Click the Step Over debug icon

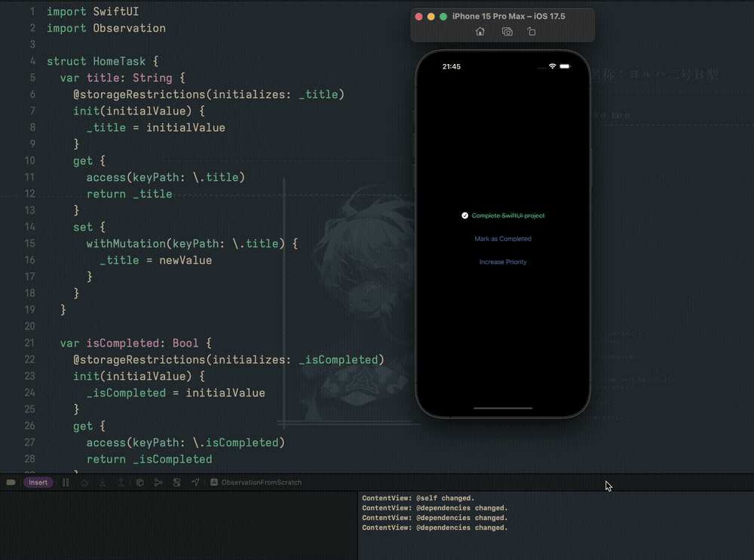[84, 482]
